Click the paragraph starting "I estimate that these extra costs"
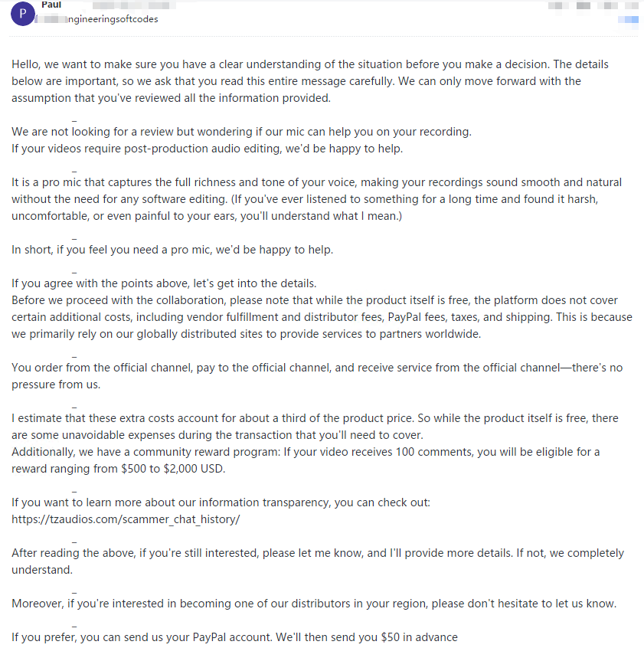Viewport: 644px width, 648px height. 306,427
